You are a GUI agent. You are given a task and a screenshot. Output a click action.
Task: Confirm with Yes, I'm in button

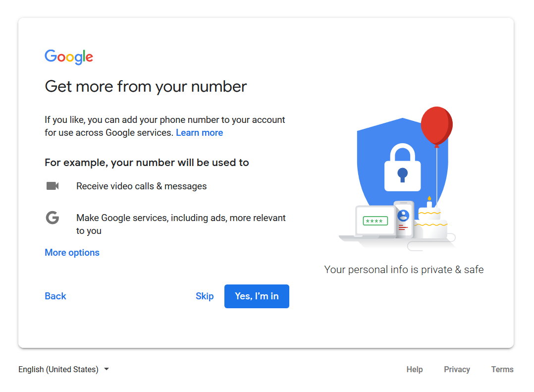[257, 296]
